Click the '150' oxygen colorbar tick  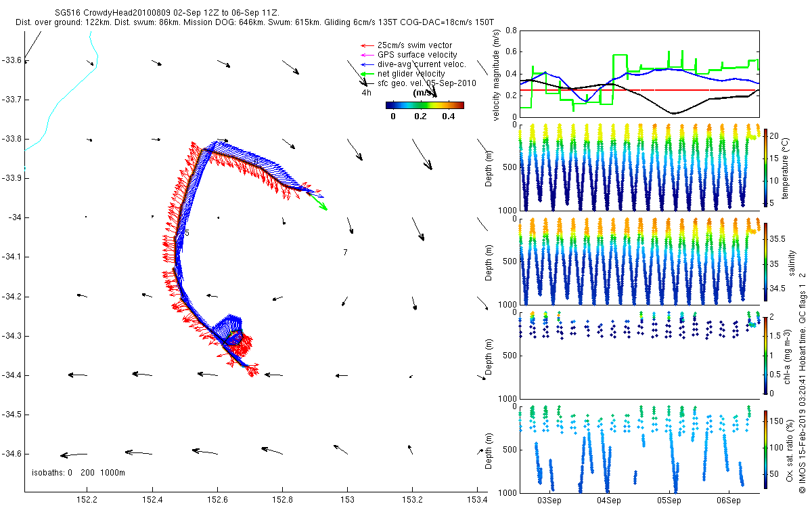coord(777,420)
